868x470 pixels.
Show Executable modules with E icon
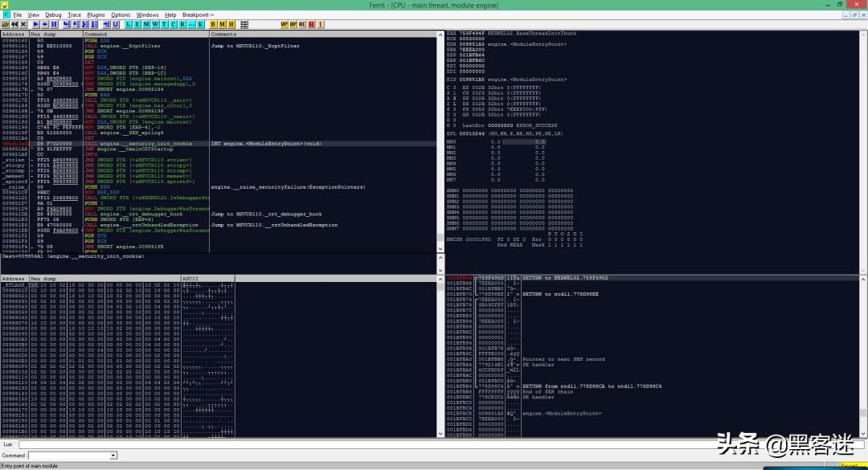137,24
